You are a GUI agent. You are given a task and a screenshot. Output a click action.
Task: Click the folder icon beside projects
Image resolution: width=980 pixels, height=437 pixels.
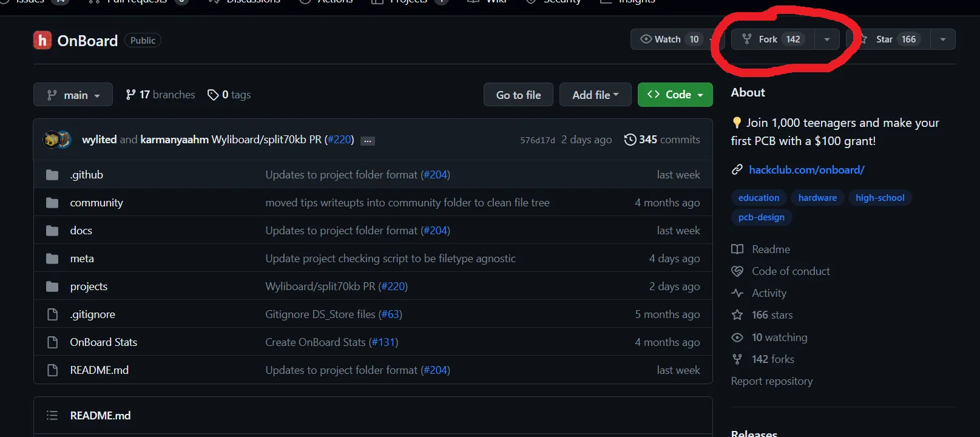[x=52, y=286]
